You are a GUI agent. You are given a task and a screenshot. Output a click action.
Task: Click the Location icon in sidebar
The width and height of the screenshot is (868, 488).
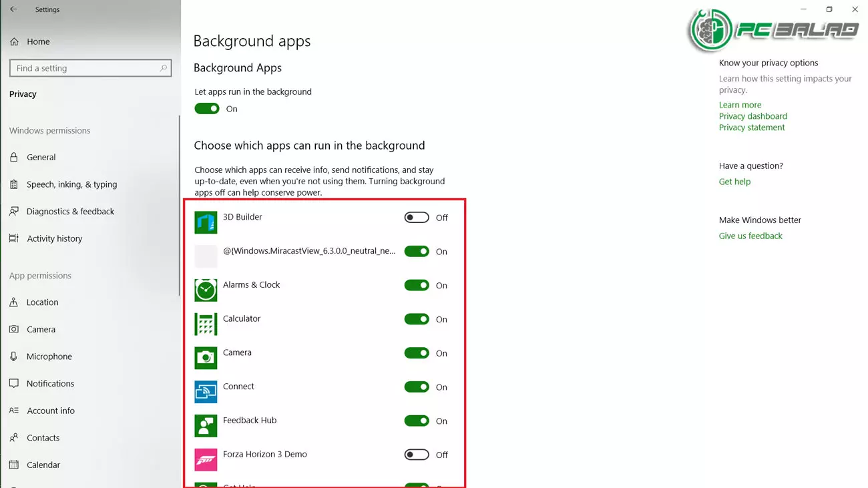tap(14, 302)
